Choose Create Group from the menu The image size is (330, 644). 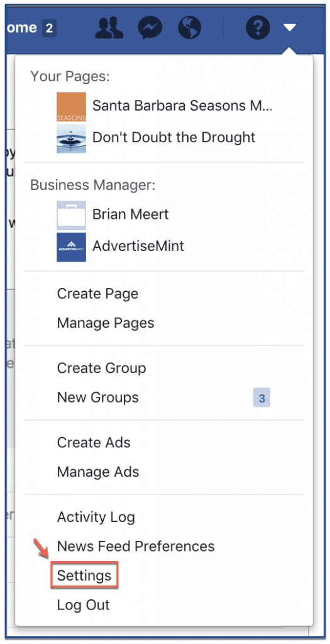point(101,368)
